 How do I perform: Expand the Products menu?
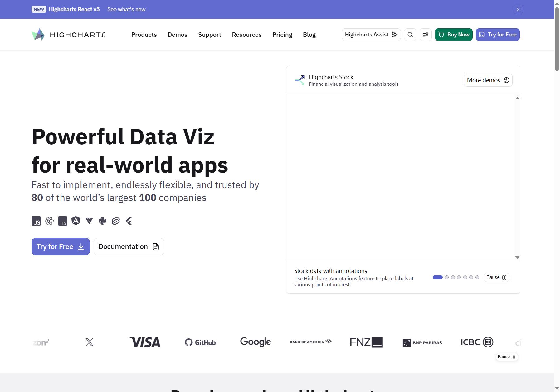144,35
